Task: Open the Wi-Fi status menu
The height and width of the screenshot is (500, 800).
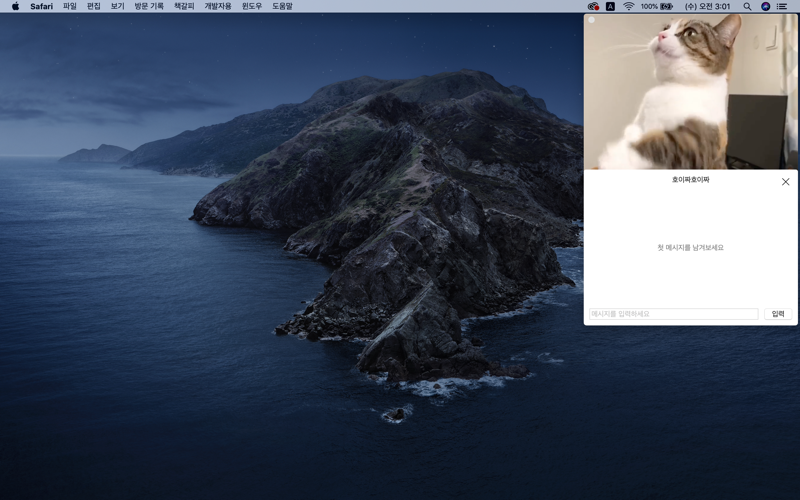Action: [629, 6]
